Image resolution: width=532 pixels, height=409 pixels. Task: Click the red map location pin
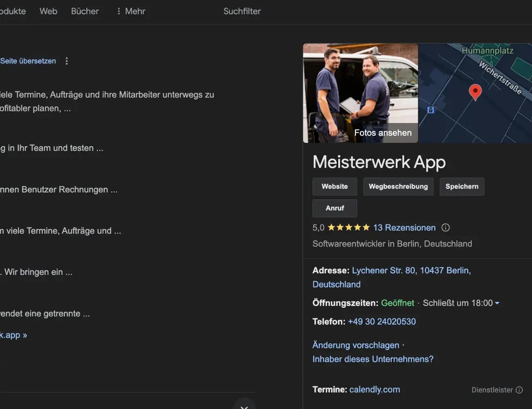(475, 92)
